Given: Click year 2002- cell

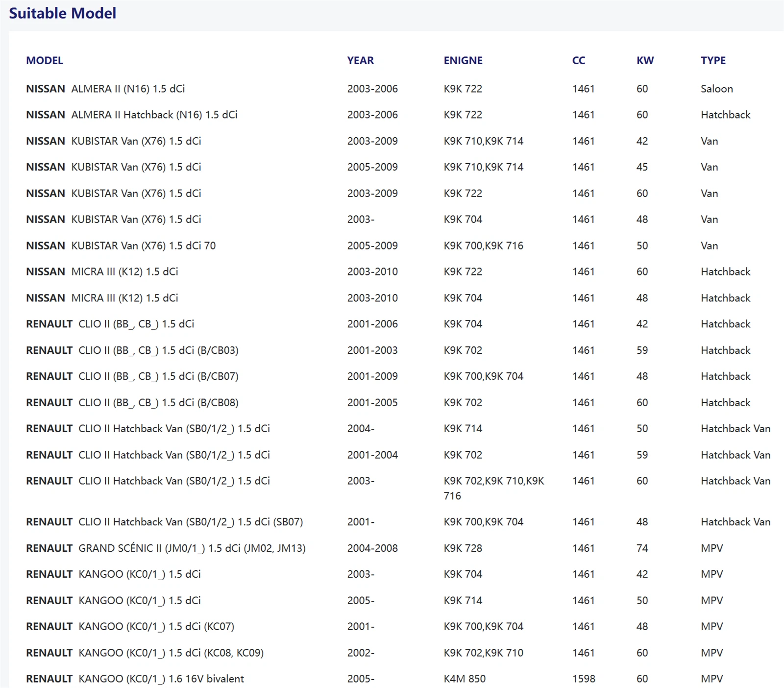Looking at the screenshot, I should [x=361, y=653].
